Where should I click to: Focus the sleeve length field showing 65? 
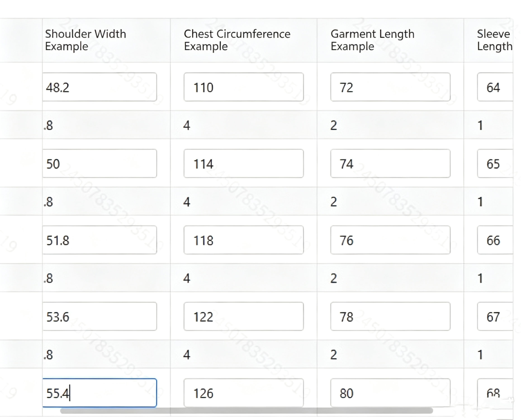495,164
